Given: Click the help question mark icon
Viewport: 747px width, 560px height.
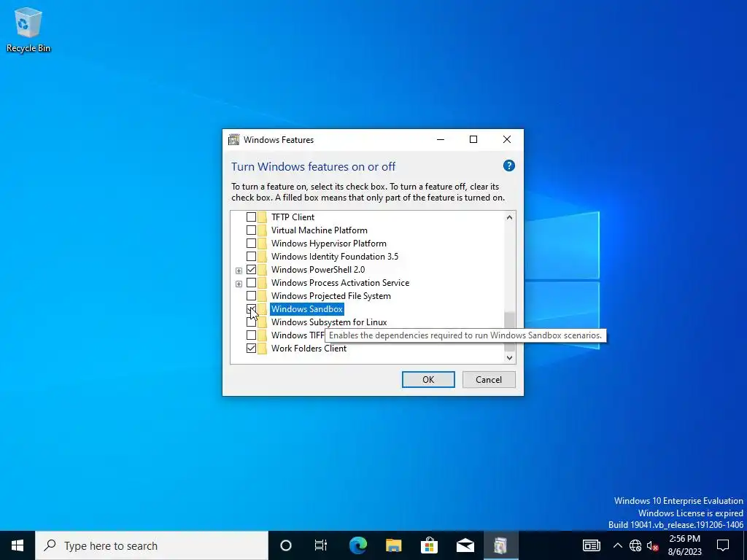Looking at the screenshot, I should click(508, 166).
